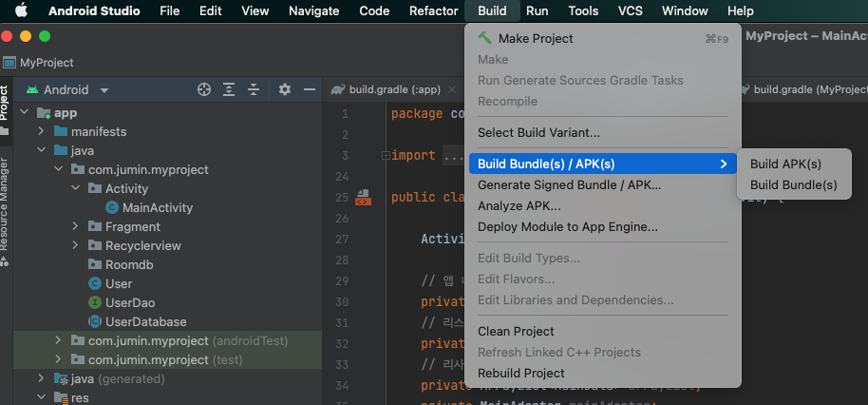The height and width of the screenshot is (405, 868).
Task: Click Gradle elephant icon on build.gradle (:app) tab
Action: tap(338, 89)
